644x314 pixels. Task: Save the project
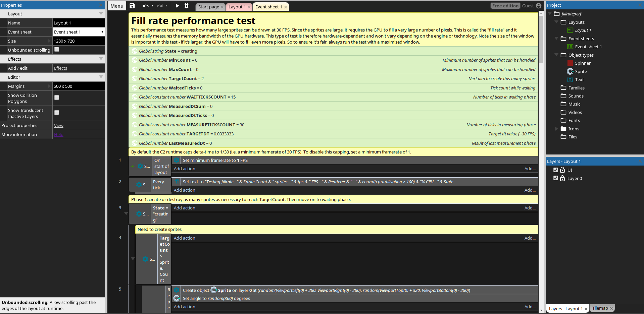tap(132, 6)
